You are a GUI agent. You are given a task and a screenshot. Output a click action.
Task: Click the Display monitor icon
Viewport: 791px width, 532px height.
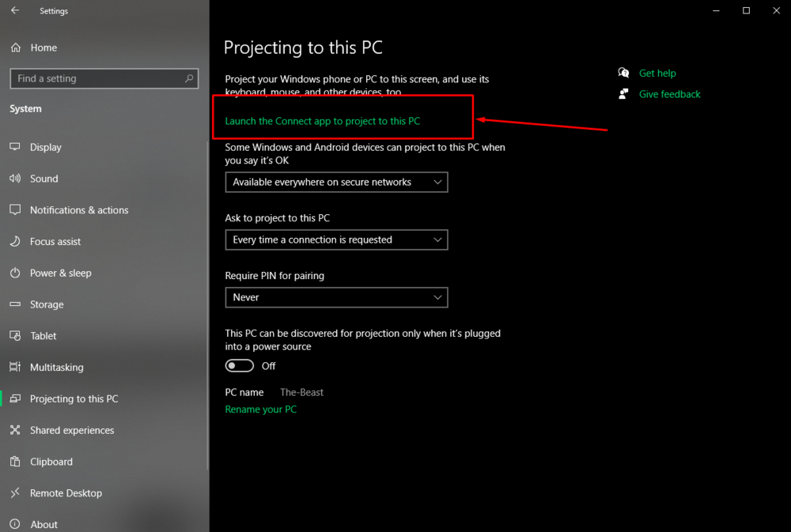(x=15, y=147)
